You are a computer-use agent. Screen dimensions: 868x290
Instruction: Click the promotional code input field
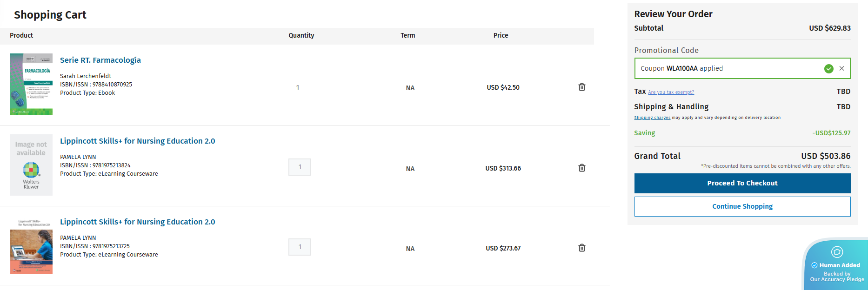(x=726, y=68)
